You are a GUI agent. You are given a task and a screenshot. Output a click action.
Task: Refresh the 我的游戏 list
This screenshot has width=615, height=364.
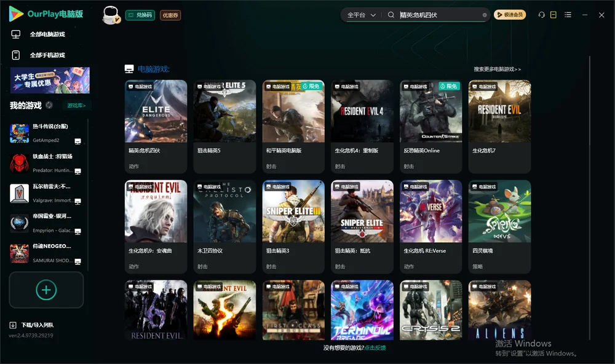click(x=49, y=105)
